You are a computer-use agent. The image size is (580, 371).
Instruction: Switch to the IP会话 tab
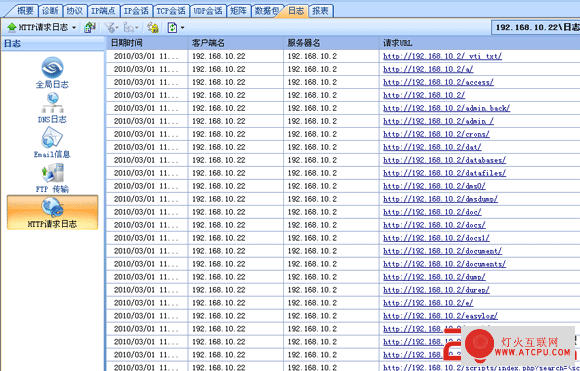136,11
